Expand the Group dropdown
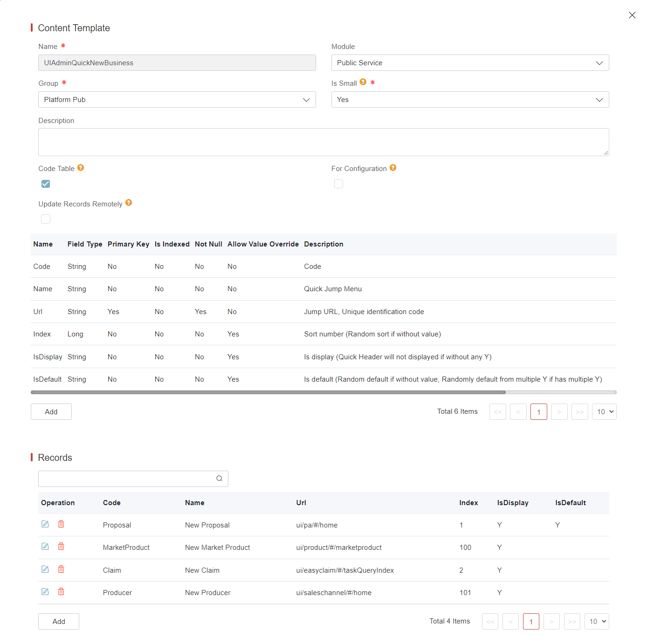 pos(177,100)
